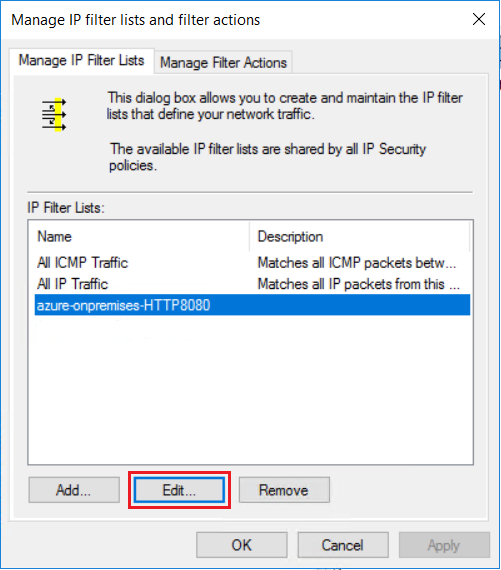Select the All IP Traffic filter list
Viewport: 501px width, 570px height.
73,284
